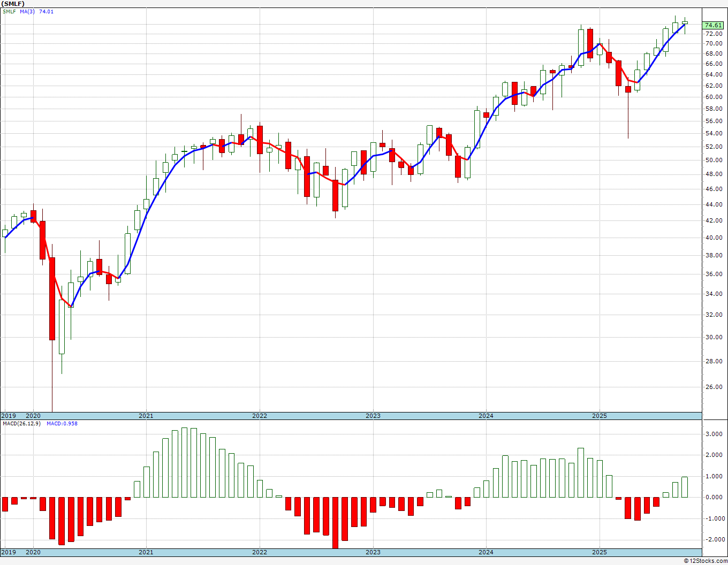
Task: Click the 72.00 price axis label
Action: (x=714, y=34)
